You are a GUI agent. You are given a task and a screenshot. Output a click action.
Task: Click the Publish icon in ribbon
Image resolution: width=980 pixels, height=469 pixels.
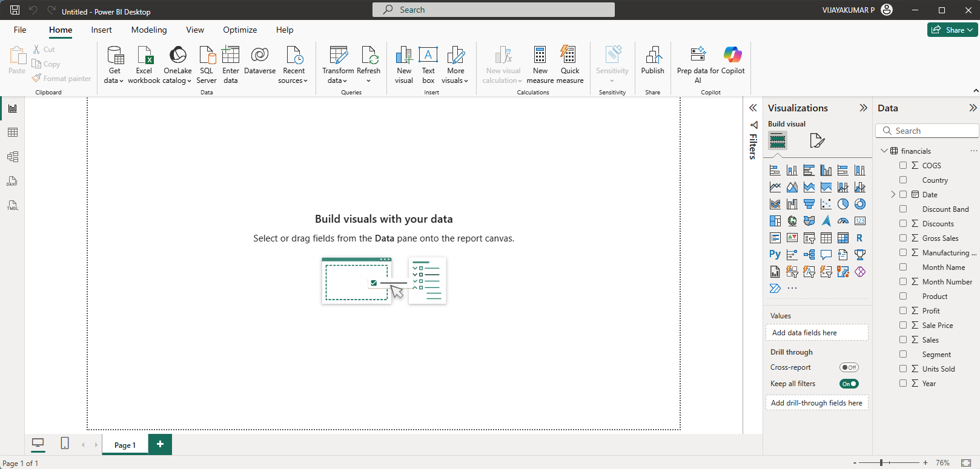point(652,56)
